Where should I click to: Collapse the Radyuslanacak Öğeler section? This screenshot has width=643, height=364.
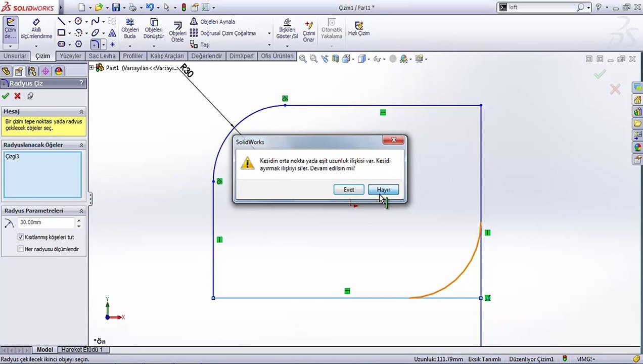pyautogui.click(x=81, y=145)
